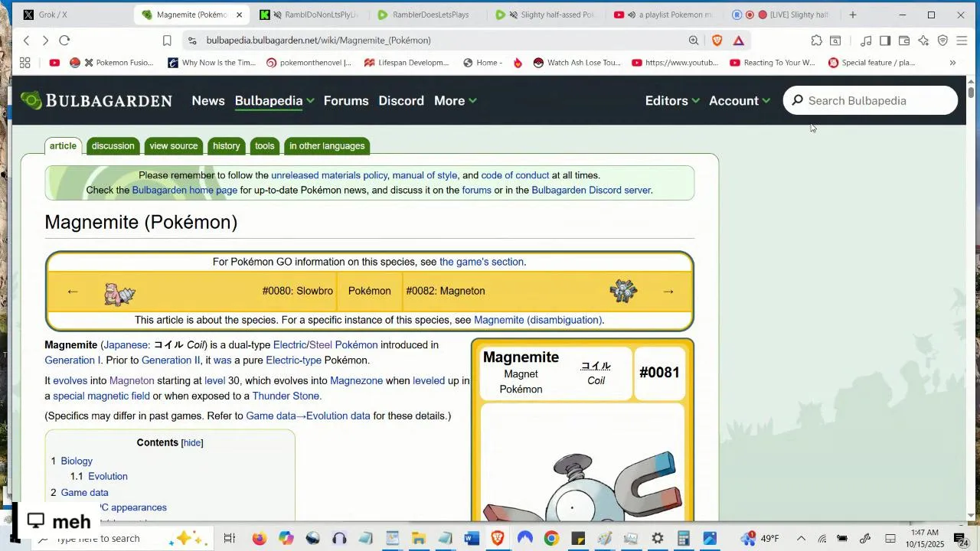Switch to the RamblDoNonLtsPly tab
Viewport: 980px width, 551px height.
click(310, 15)
